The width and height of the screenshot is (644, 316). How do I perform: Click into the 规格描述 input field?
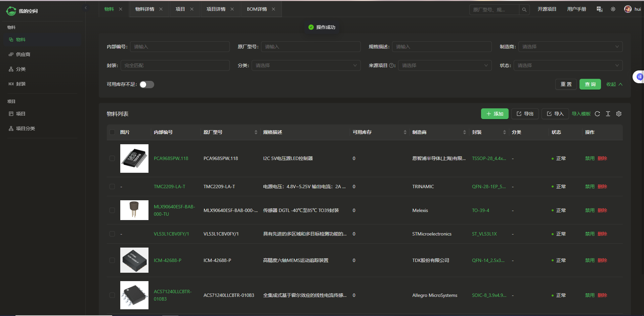442,47
